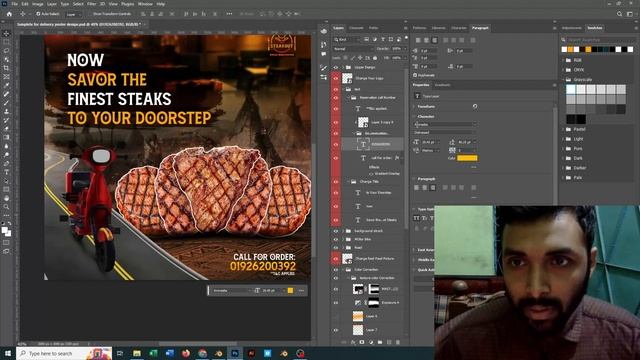The image size is (640, 360).
Task: Click the layer style fx icon
Action: tap(353, 342)
